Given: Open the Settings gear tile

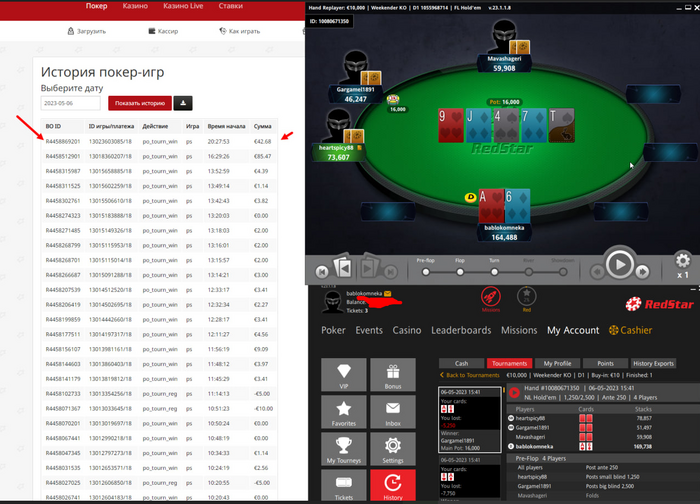Looking at the screenshot, I should (393, 449).
